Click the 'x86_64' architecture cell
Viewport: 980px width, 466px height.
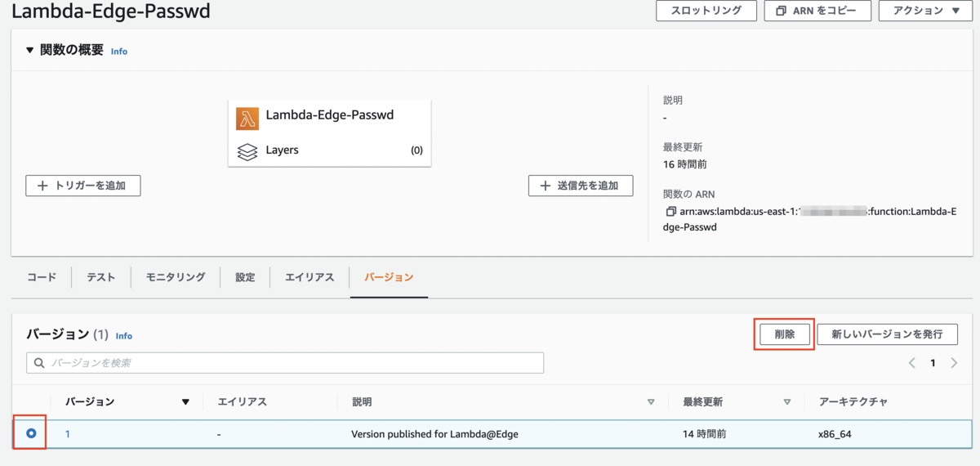click(835, 434)
